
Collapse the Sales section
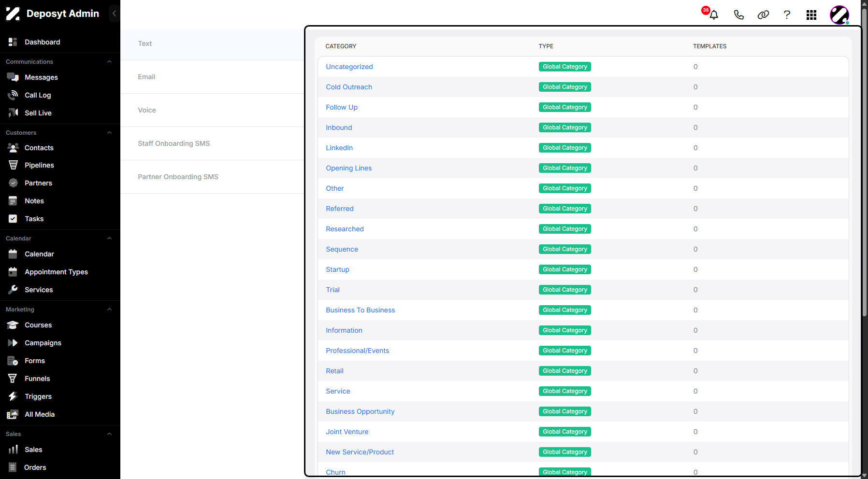click(x=109, y=434)
